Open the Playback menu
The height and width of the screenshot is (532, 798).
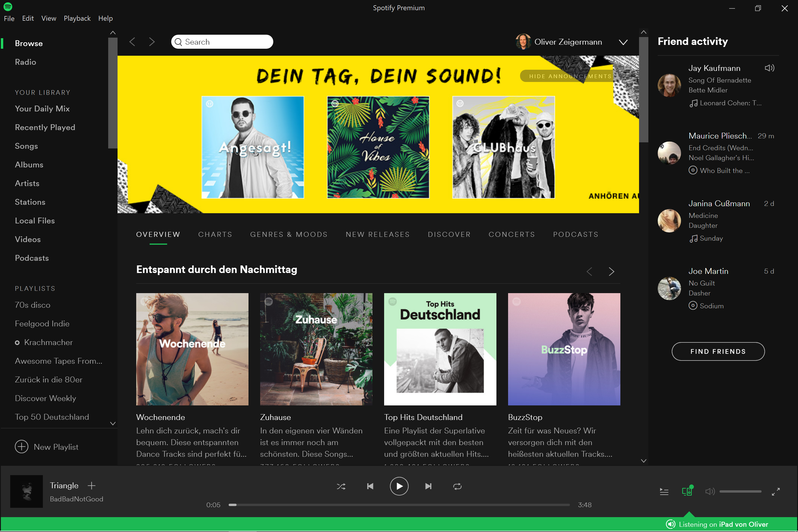(x=77, y=18)
